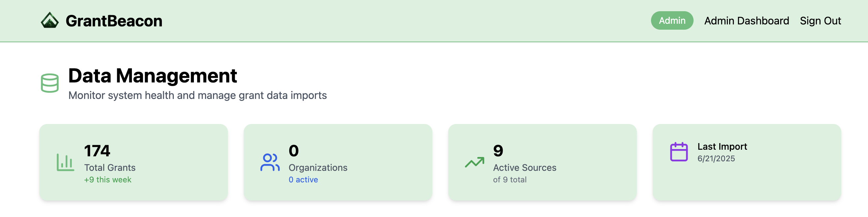
Task: Click the GrantBeacon logo icon
Action: click(x=49, y=20)
